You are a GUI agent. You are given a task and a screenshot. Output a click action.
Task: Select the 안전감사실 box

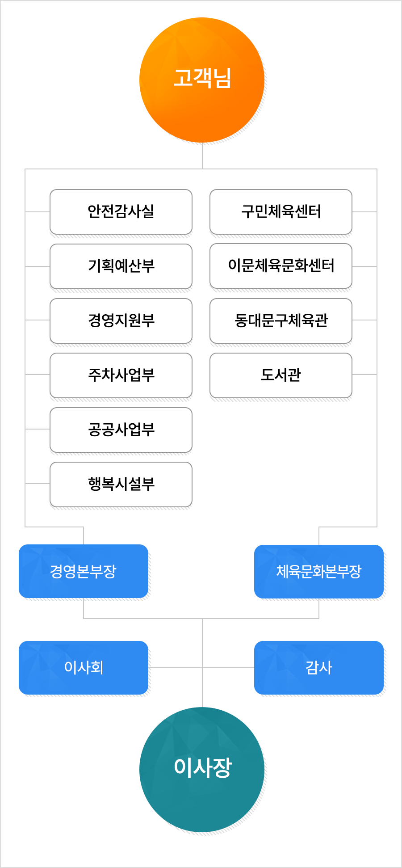coord(121,211)
